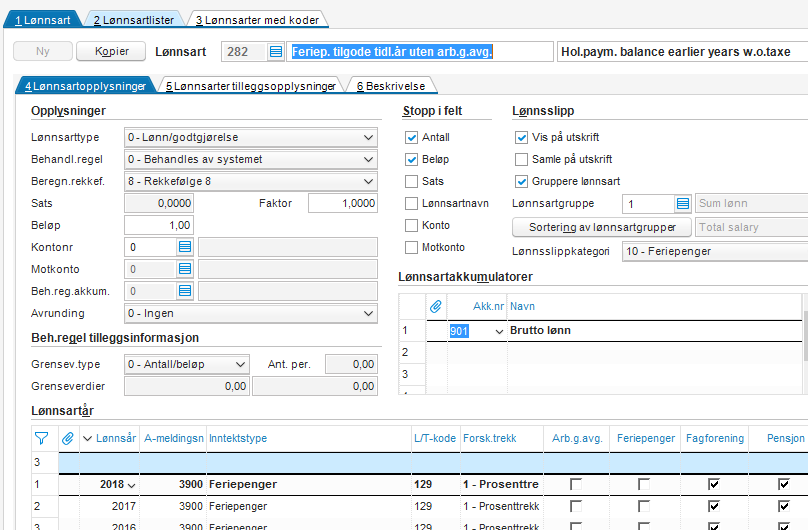Expand the column chooser arrow before Lønnsår
808x530 pixels.
87,438
